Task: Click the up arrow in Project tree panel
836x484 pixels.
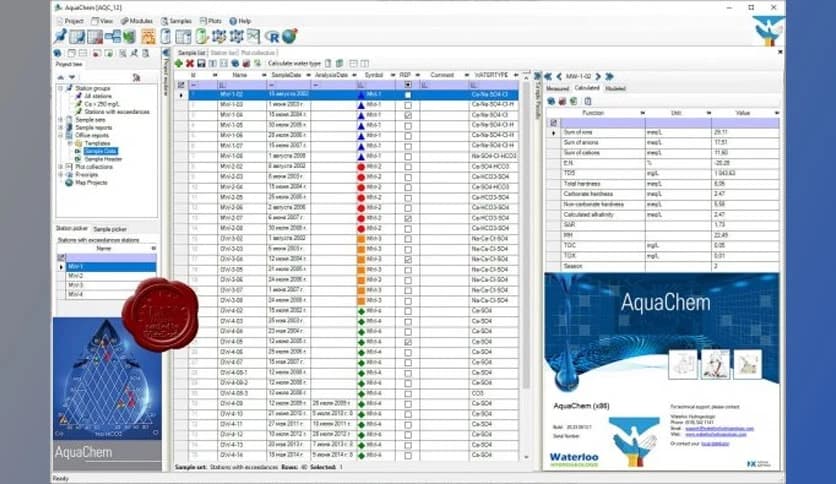Action: pos(61,78)
